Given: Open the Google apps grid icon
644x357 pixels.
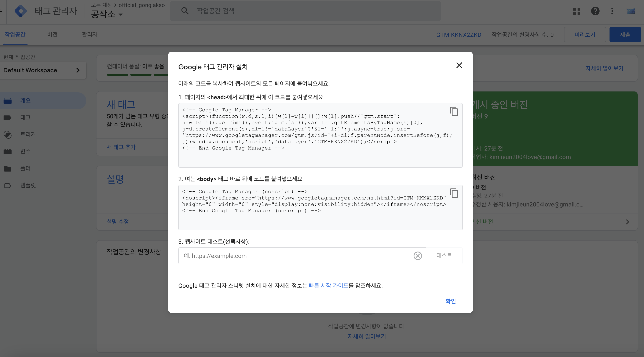Looking at the screenshot, I should 577,11.
